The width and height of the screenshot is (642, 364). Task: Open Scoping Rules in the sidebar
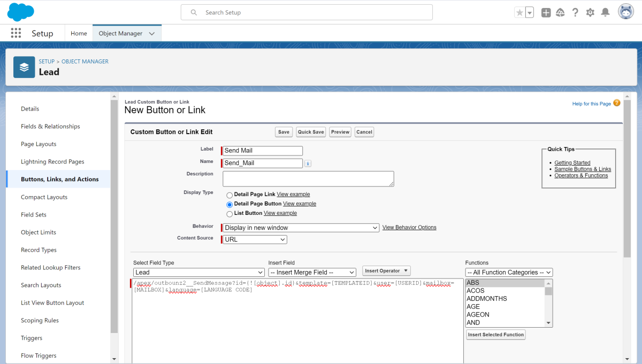pos(40,320)
